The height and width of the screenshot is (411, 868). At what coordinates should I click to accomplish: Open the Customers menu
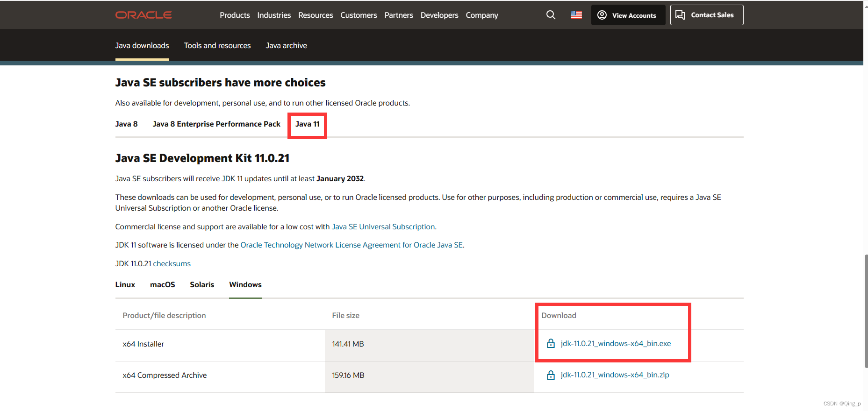point(359,15)
